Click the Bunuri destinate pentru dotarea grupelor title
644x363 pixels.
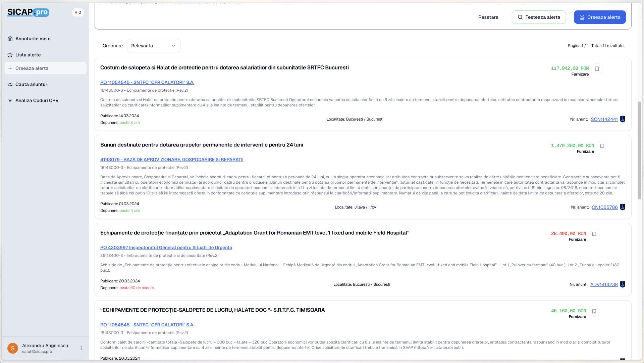(202, 145)
